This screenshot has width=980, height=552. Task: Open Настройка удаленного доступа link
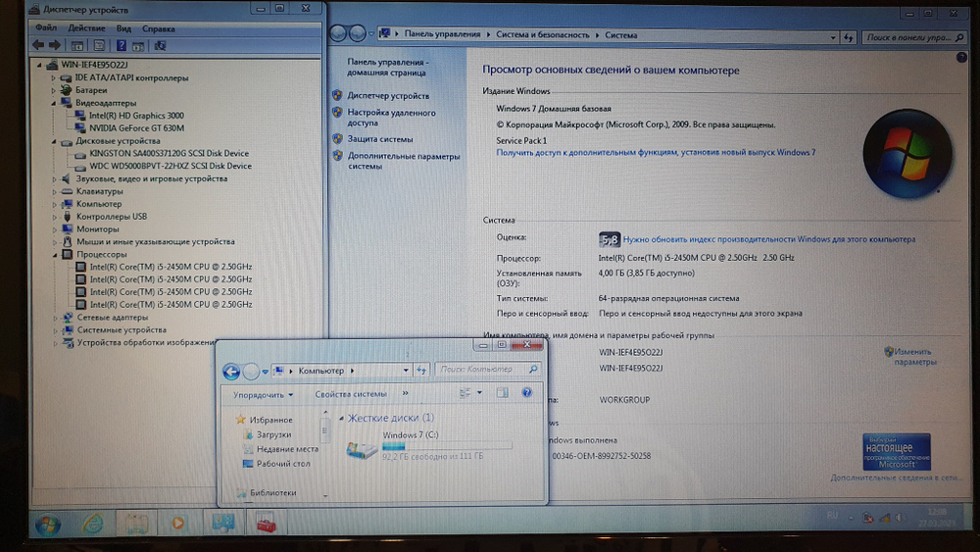[x=391, y=118]
